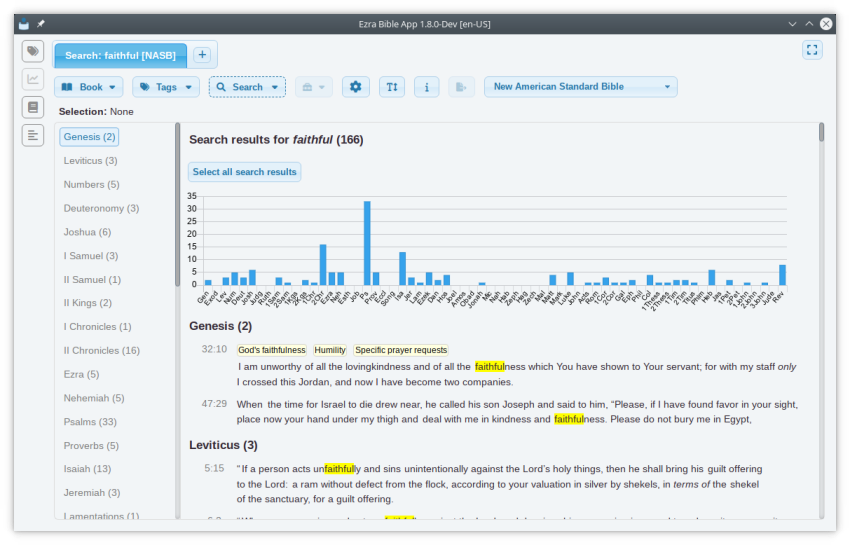
Task: Open the dictionary book sidebar icon
Action: point(33,107)
